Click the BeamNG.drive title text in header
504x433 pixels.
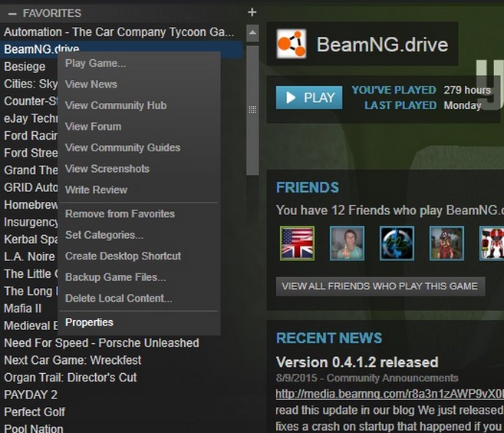point(382,45)
